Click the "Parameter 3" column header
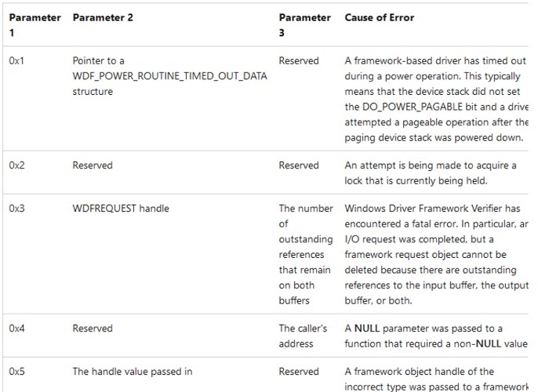This screenshot has width=549, height=392. pos(304,24)
